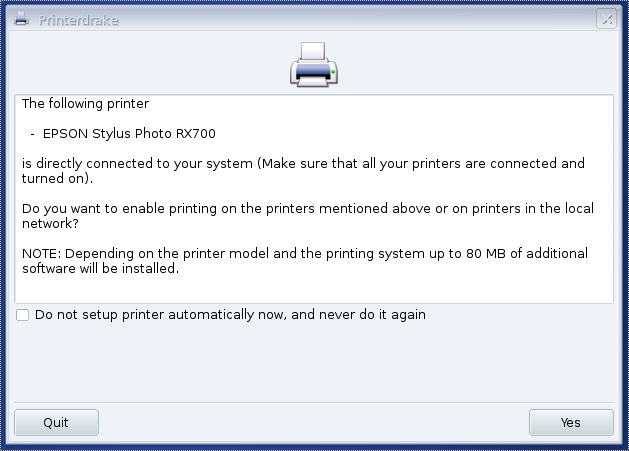Click the "software will be installed." line

100,268
